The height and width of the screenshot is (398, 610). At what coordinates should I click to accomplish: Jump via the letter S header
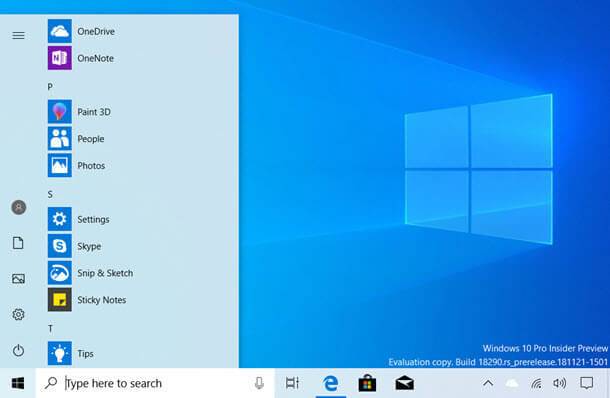[x=50, y=194]
